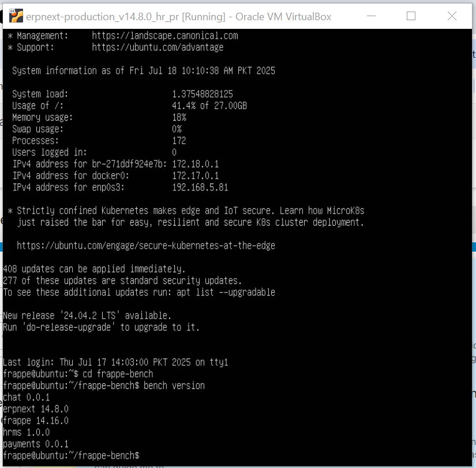Click the swap usage value '0%'
476x468 pixels.
click(x=177, y=129)
